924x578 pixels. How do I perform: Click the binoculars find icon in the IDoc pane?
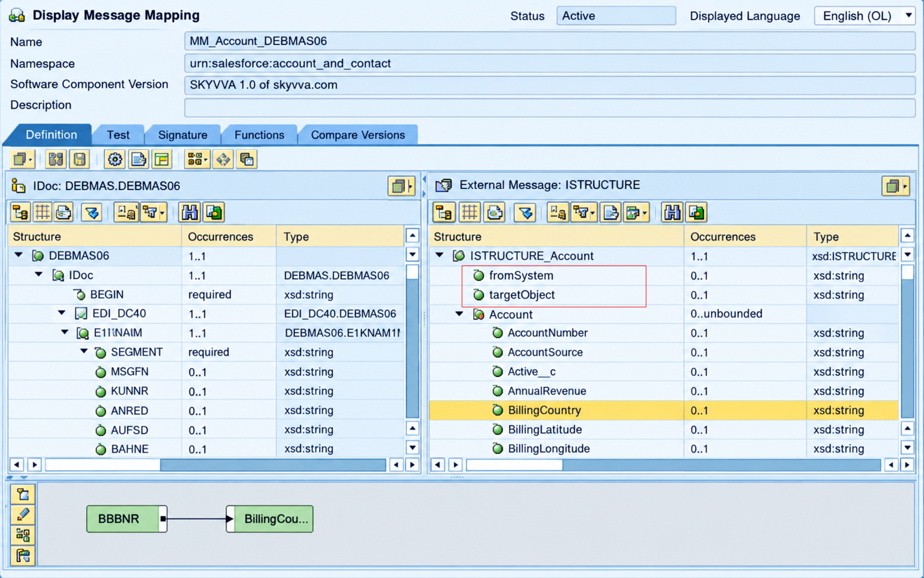(189, 213)
